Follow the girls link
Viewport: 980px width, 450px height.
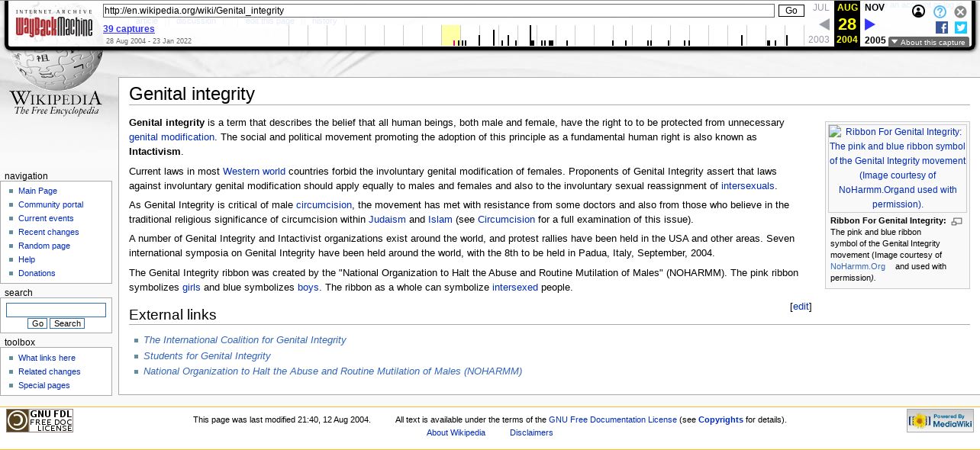pyautogui.click(x=192, y=288)
